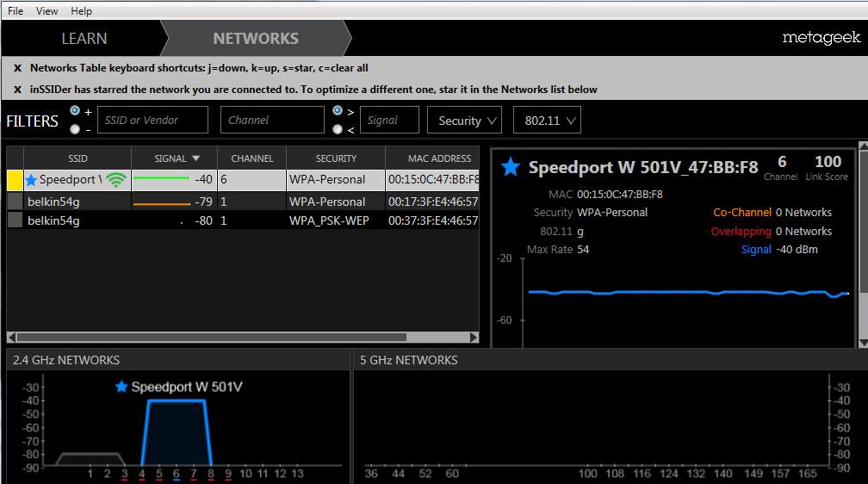The width and height of the screenshot is (868, 484).
Task: Dismiss the keyboard shortcuts hint
Action: [18, 68]
